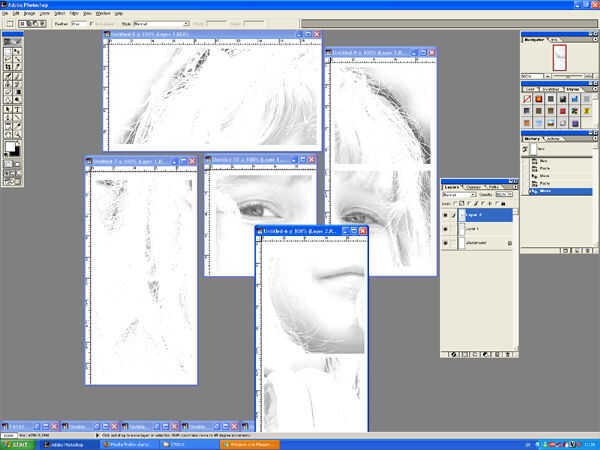Screen dimensions: 600x450
Task: Toggle the Anti-aliased checkbox
Action: [x=91, y=24]
